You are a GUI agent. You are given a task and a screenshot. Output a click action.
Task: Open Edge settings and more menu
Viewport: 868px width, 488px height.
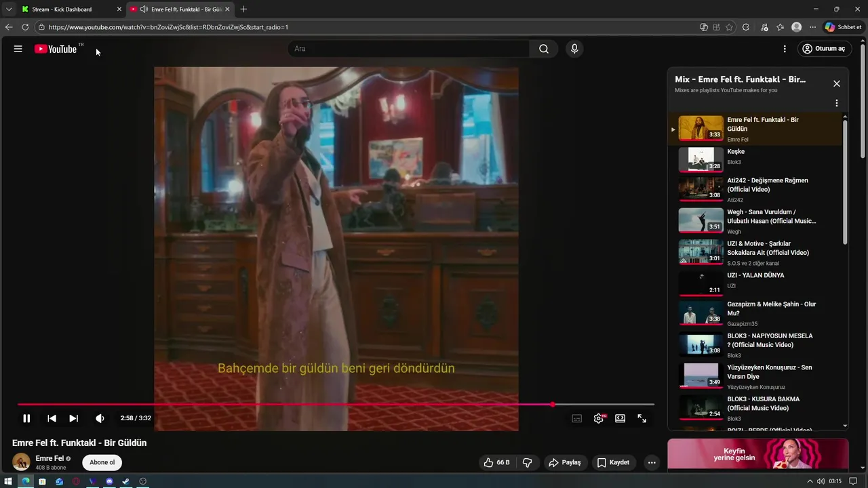point(812,27)
